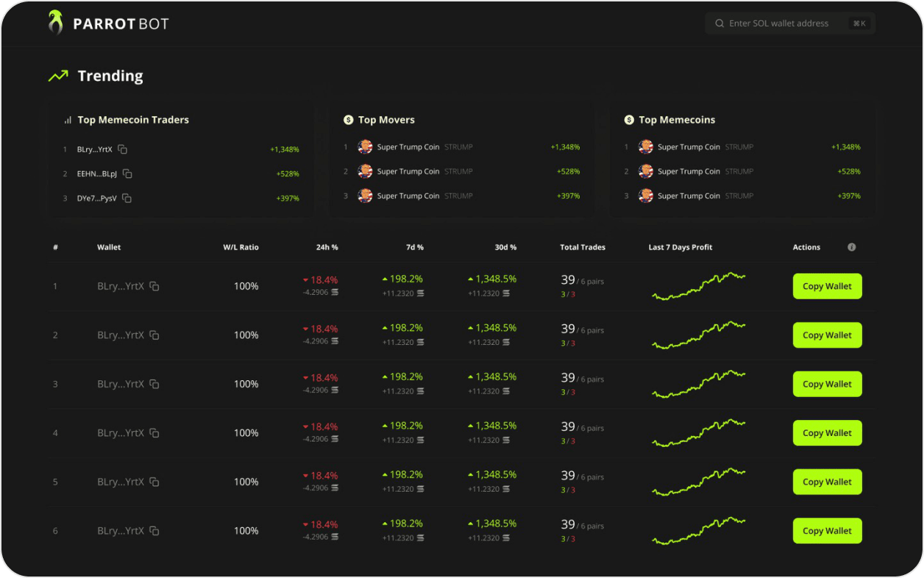This screenshot has width=924, height=578.
Task: Open BLry...YrtX wallet in table row 1
Action: point(121,286)
